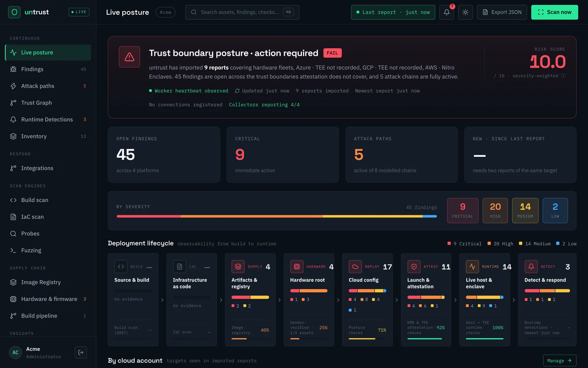This screenshot has width=588, height=368.
Task: Click Export JSON button
Action: click(x=502, y=12)
